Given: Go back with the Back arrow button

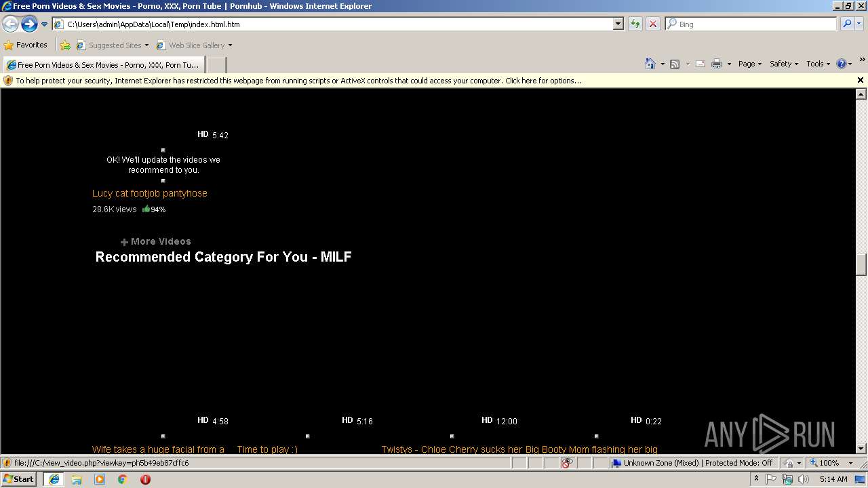Looking at the screenshot, I should pyautogui.click(x=11, y=24).
